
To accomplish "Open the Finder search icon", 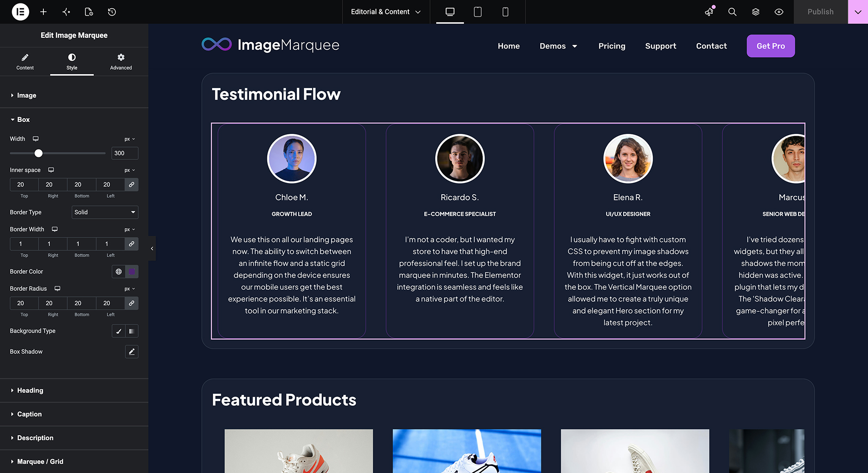I will [x=732, y=12].
